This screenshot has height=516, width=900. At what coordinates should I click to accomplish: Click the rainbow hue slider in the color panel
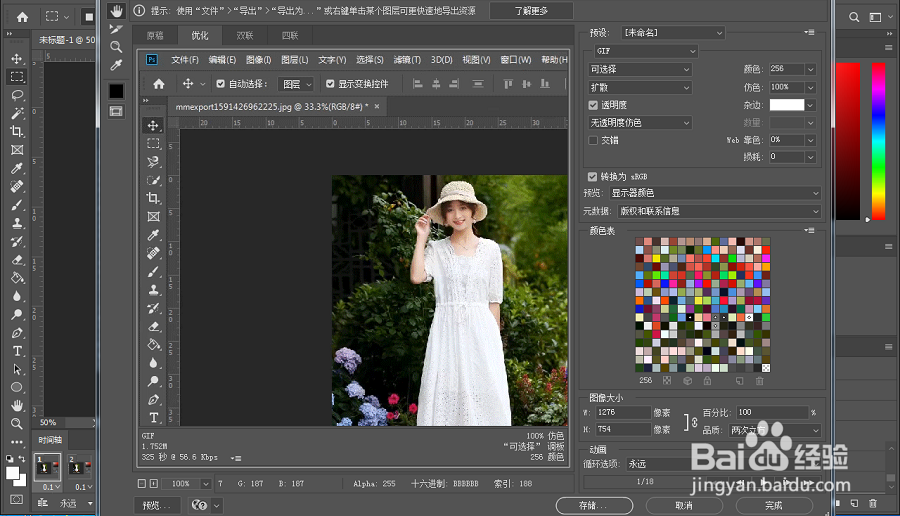click(878, 141)
